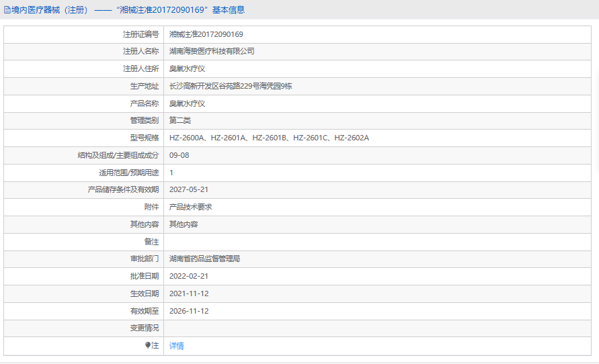Select approval date 2022-02-21
Image resolution: width=599 pixels, height=364 pixels.
(x=189, y=276)
